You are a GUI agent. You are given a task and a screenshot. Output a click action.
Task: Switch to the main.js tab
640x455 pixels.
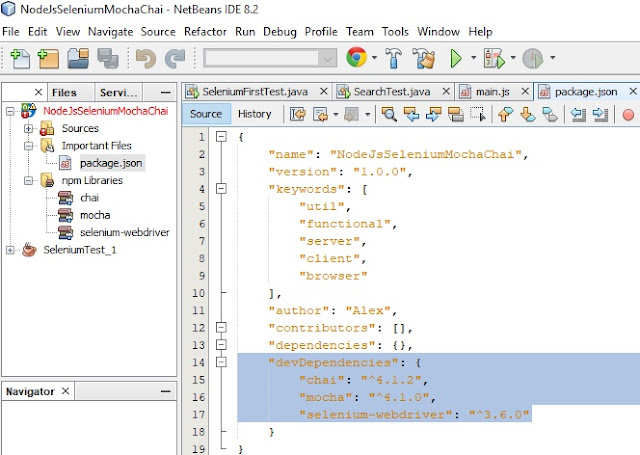pos(493,92)
